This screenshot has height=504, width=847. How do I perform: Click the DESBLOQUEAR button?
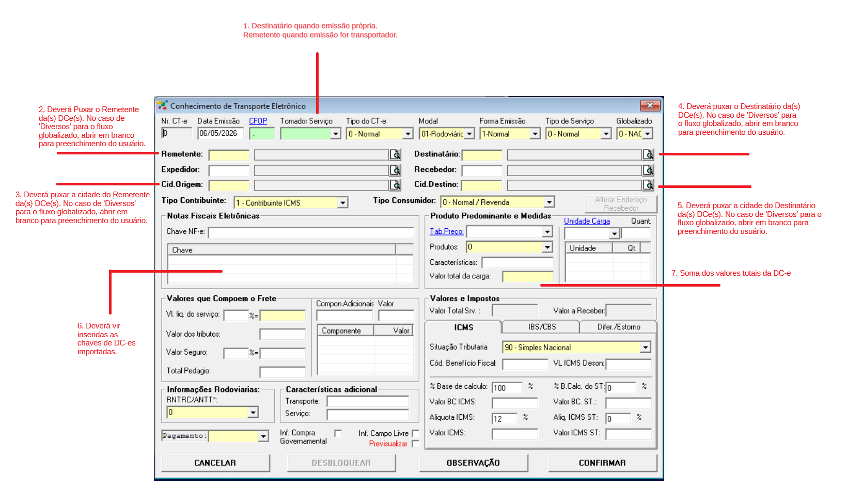point(341,463)
